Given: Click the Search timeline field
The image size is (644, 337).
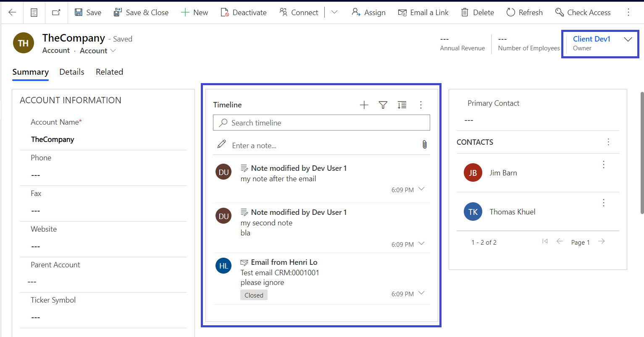Looking at the screenshot, I should [321, 123].
